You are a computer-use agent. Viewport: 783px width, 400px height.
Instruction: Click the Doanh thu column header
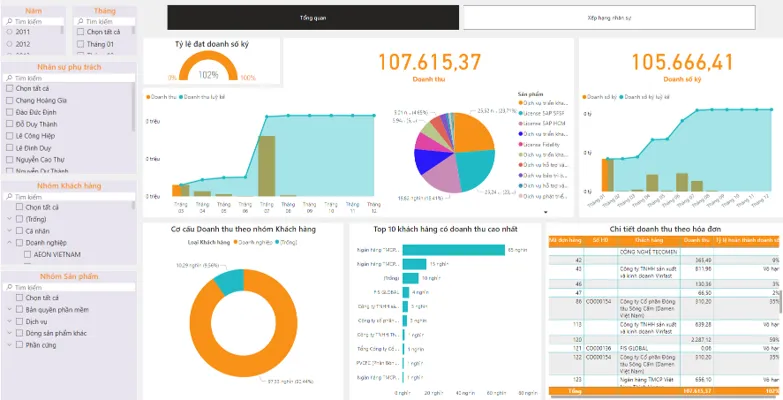697,241
